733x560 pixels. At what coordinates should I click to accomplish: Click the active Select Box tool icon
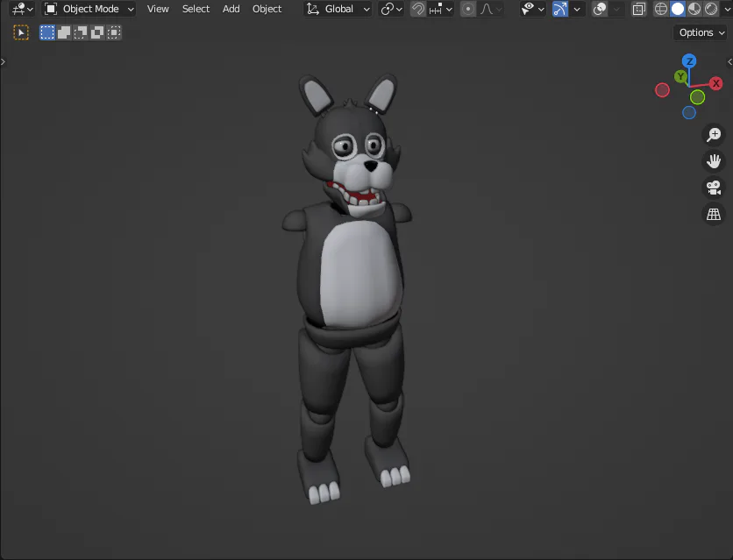coord(21,32)
